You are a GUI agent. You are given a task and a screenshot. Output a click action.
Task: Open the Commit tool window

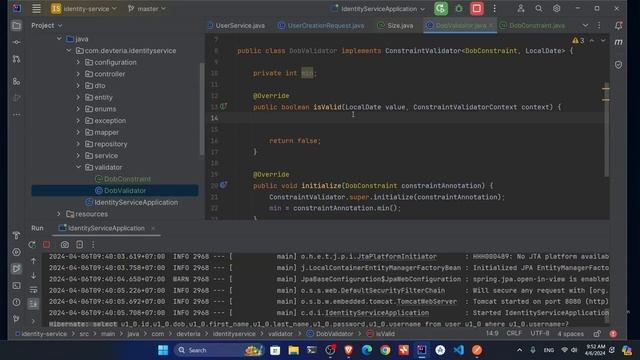coord(16,42)
